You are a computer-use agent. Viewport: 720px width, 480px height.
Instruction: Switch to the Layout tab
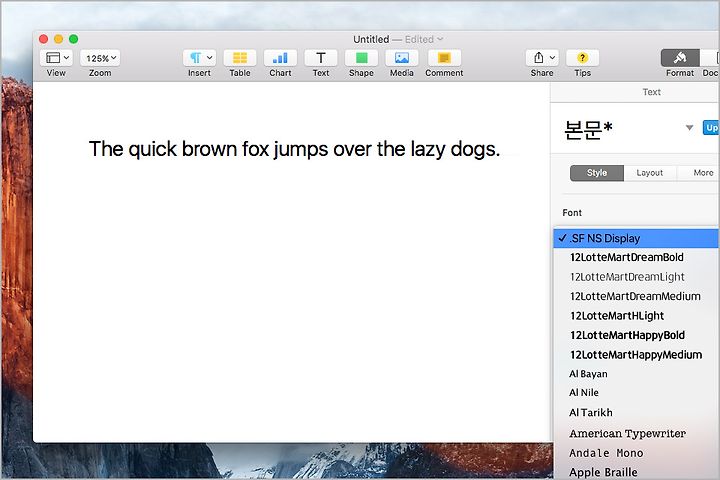point(650,173)
